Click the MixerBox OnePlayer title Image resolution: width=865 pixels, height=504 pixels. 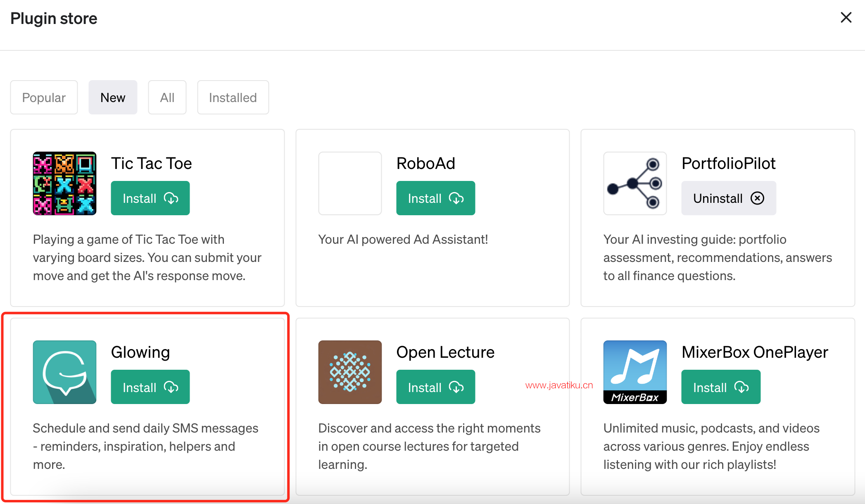point(755,352)
